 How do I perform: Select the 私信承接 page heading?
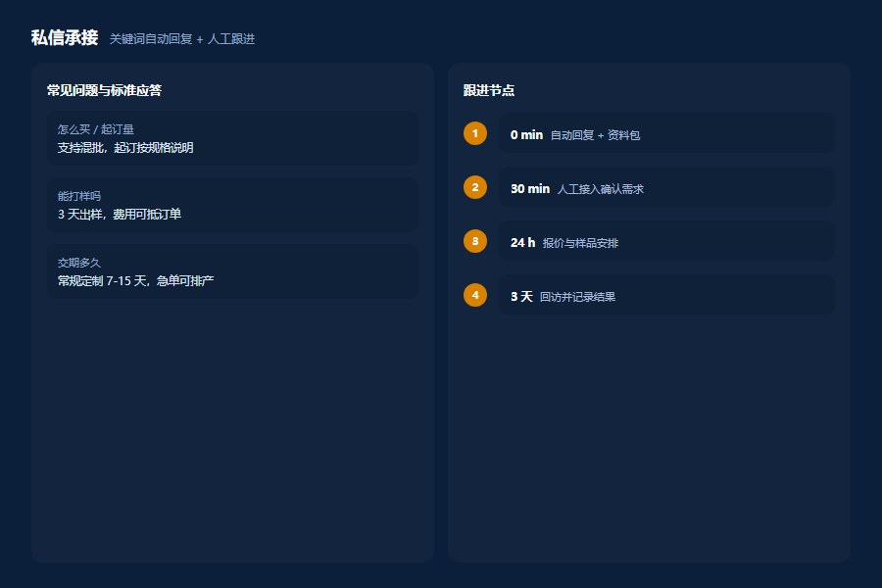coord(65,37)
